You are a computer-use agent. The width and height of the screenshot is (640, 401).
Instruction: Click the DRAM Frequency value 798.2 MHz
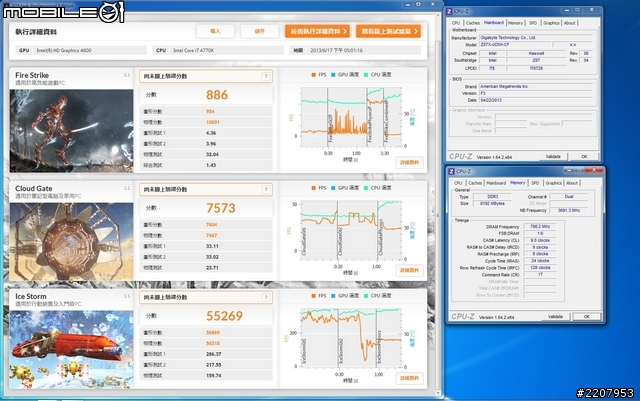(540, 226)
